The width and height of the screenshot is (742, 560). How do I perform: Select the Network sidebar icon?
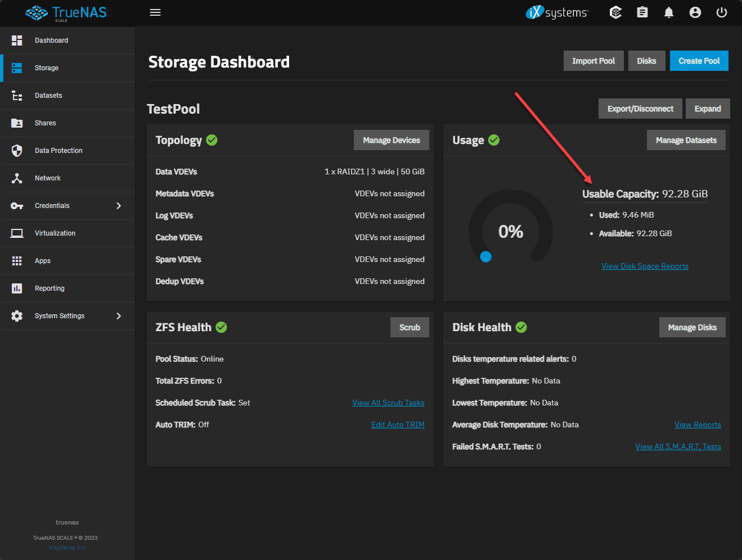16,178
